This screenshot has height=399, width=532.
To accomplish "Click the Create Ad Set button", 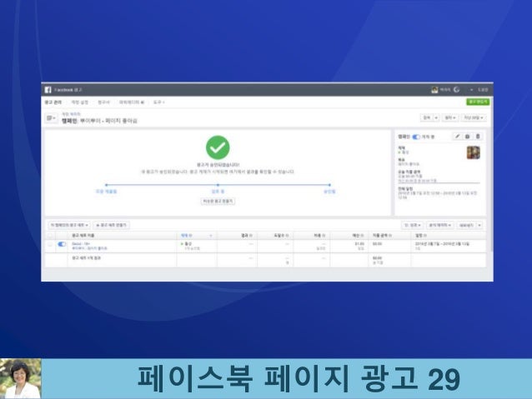I will click(111, 225).
